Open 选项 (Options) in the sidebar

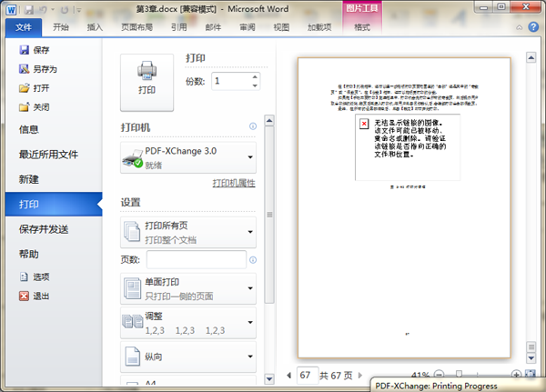point(35,276)
